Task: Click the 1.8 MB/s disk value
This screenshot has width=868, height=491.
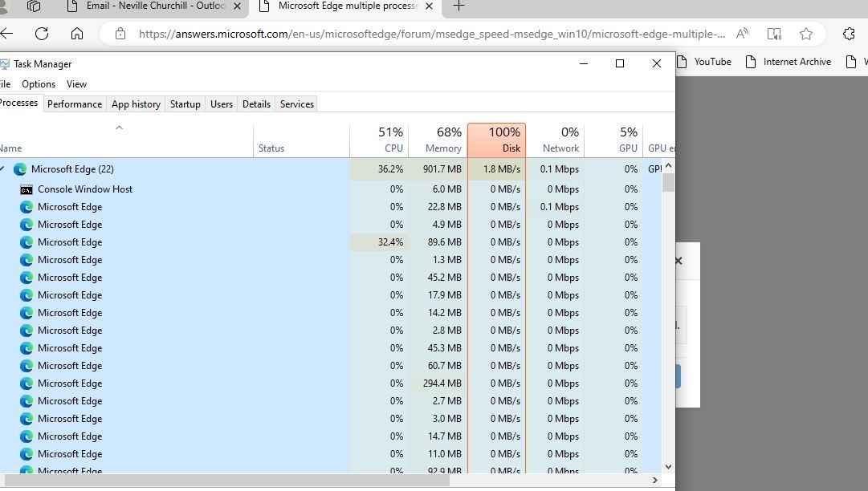Action: click(x=502, y=169)
